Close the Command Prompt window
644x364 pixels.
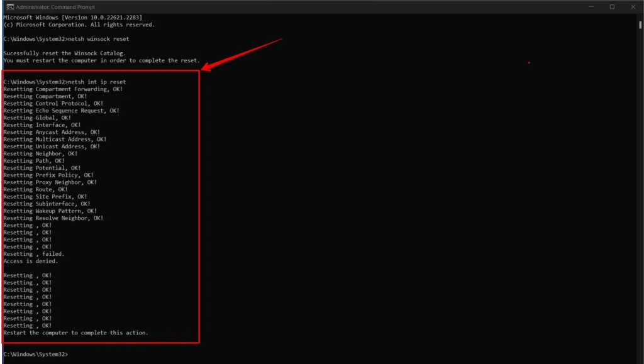pyautogui.click(x=633, y=7)
